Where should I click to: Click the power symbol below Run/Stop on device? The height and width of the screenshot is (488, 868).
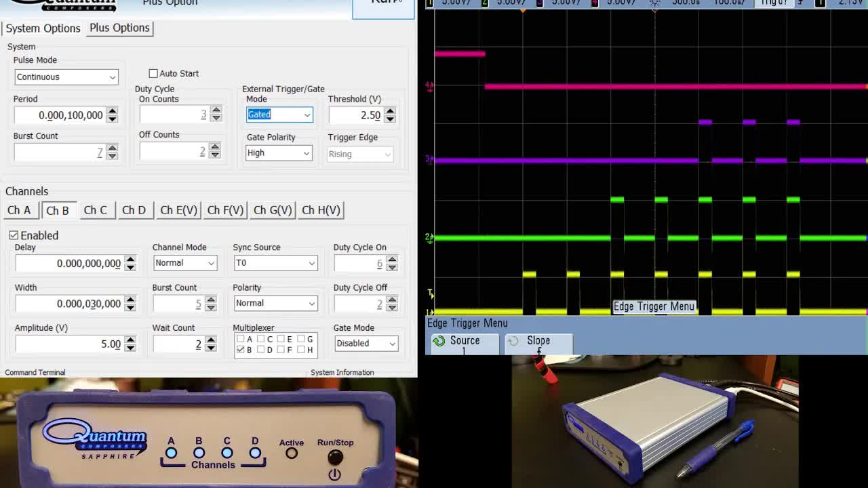pos(334,474)
